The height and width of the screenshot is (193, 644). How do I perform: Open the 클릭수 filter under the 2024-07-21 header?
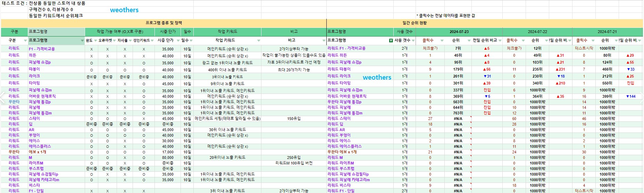[x=593, y=41]
